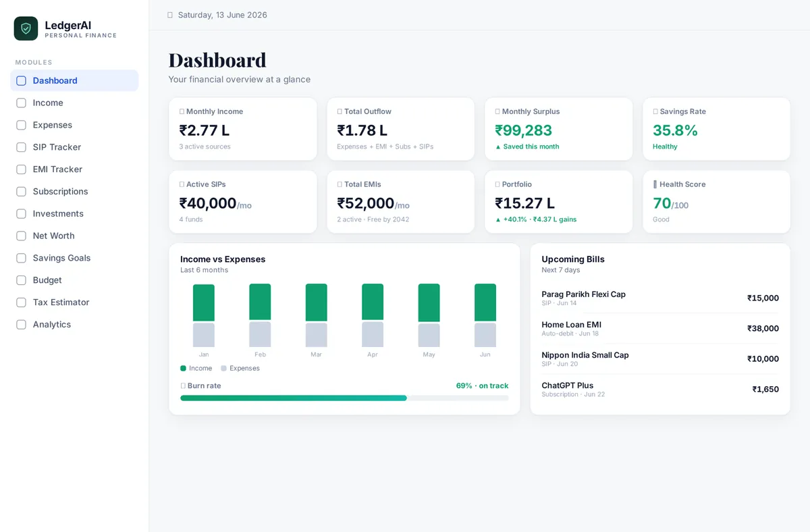
Task: Click the icon beside Dashboard in the sidebar
Action: (x=21, y=80)
